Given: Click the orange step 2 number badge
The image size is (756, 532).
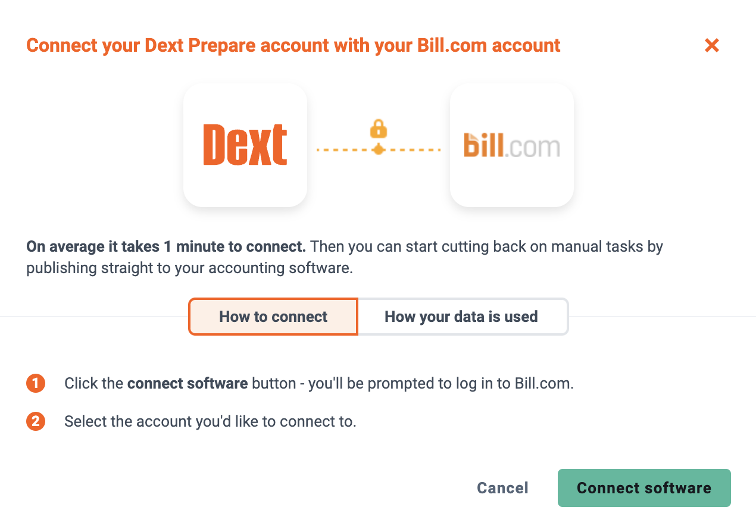Looking at the screenshot, I should (x=36, y=421).
